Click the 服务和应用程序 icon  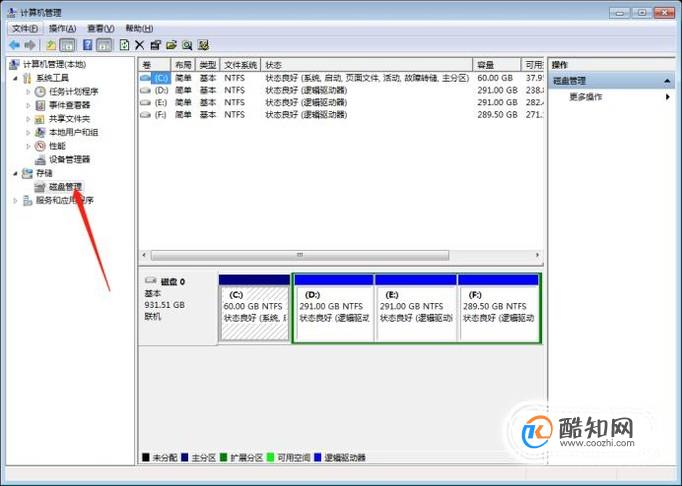(27, 200)
